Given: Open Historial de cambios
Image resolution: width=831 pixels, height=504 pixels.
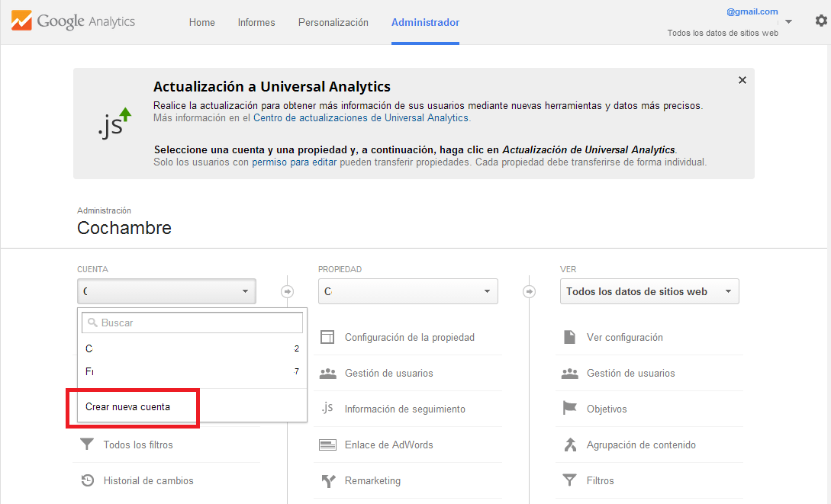Looking at the screenshot, I should (x=148, y=480).
